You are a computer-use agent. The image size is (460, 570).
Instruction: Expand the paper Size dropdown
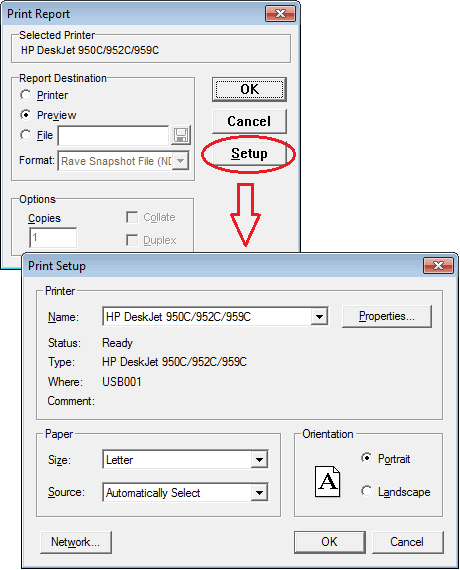tap(259, 460)
